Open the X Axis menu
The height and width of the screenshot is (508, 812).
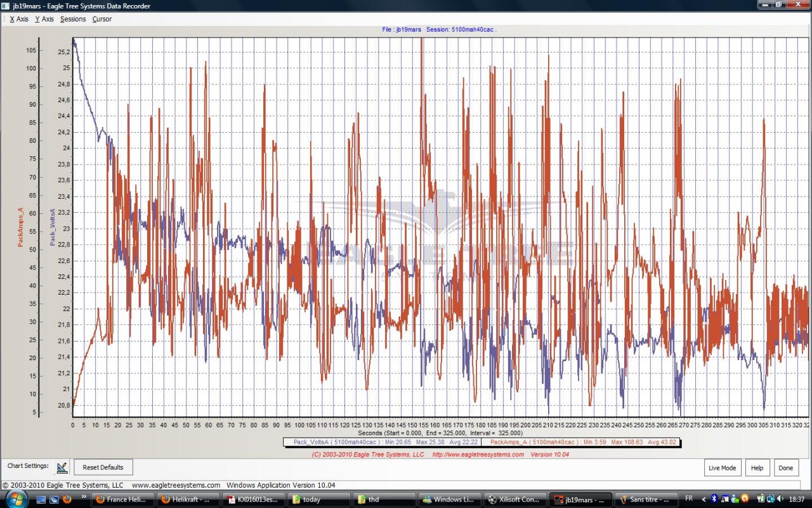[x=19, y=19]
